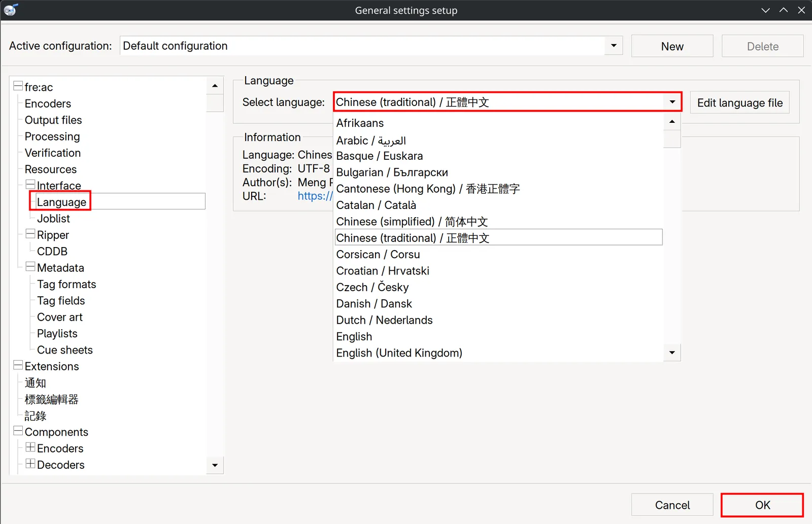Select Cover art in the settings tree

point(60,317)
